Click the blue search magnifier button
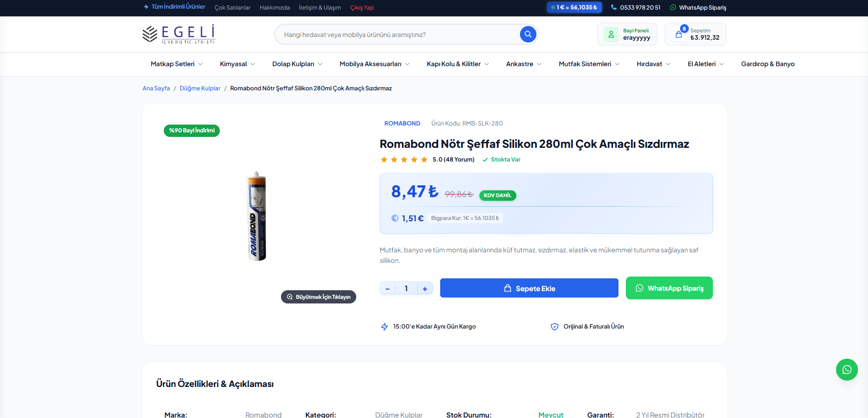The width and height of the screenshot is (868, 418). [528, 34]
